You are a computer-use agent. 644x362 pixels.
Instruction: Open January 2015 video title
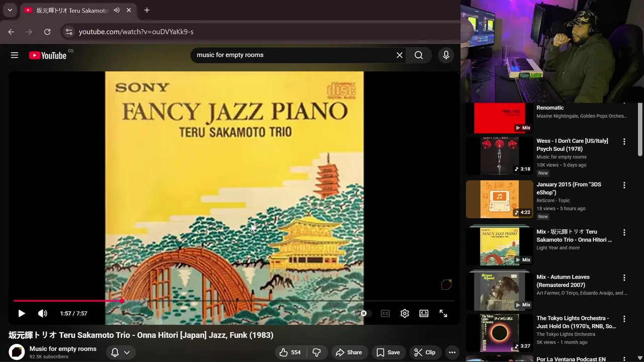coord(569,189)
